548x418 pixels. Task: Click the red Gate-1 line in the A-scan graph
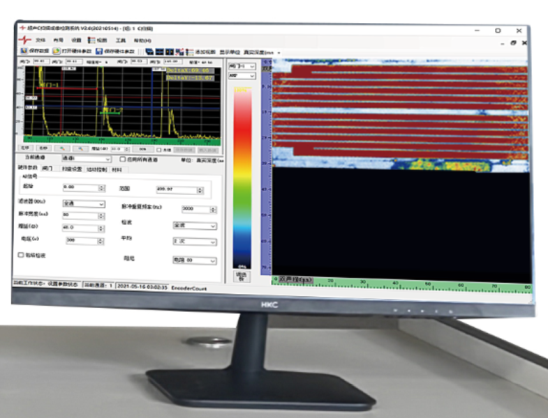[x=67, y=89]
